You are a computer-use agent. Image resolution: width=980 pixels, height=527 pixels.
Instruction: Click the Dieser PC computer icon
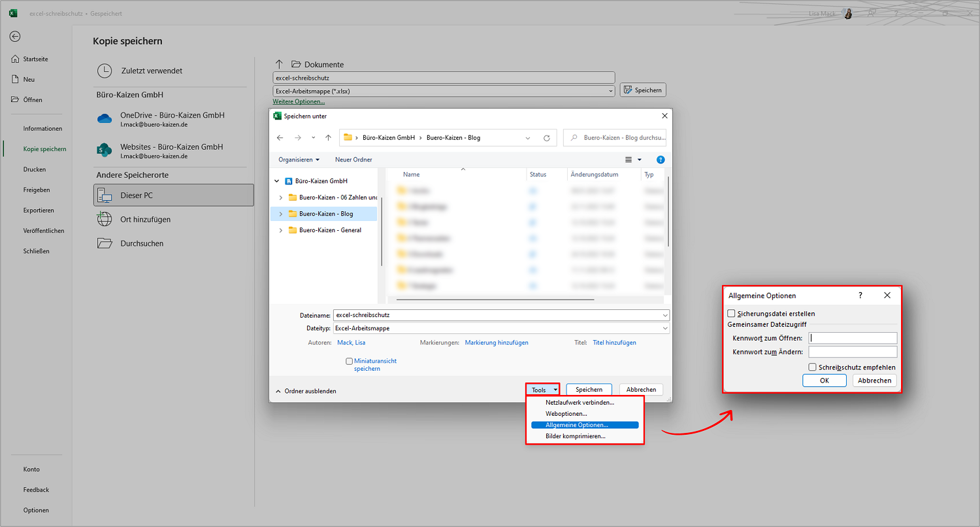[105, 195]
